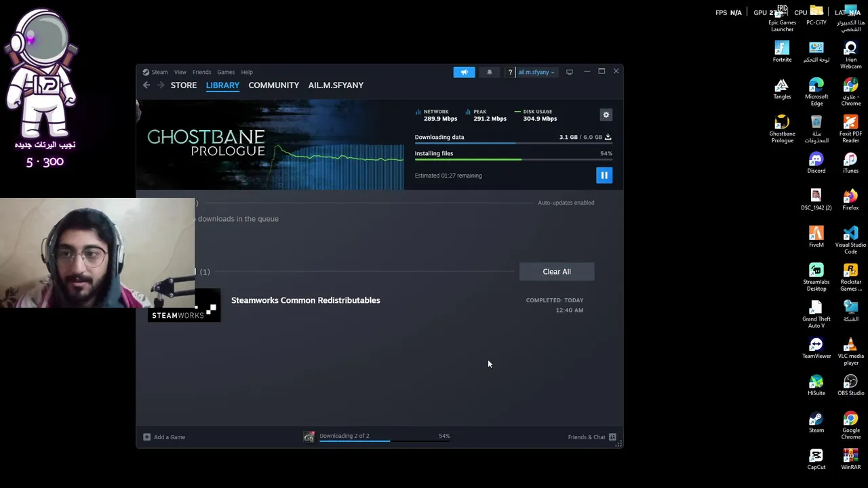Open the AIL.M.SFYANY profile tab
This screenshot has height=488, width=868.
[x=336, y=85]
